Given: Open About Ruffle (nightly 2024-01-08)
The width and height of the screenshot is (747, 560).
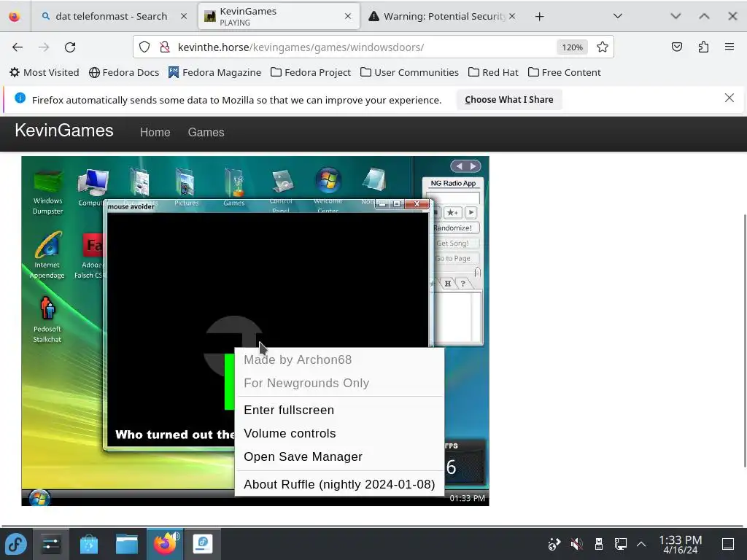Looking at the screenshot, I should click(x=339, y=484).
